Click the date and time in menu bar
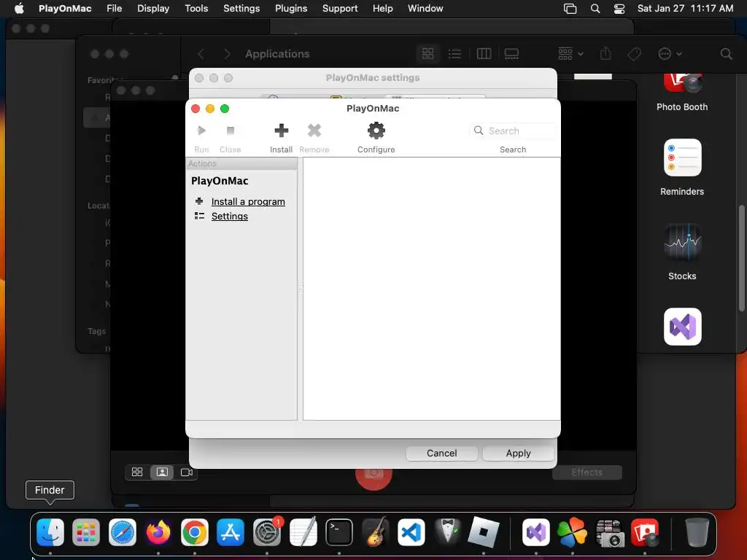Screen dimensions: 747x560 point(684,8)
